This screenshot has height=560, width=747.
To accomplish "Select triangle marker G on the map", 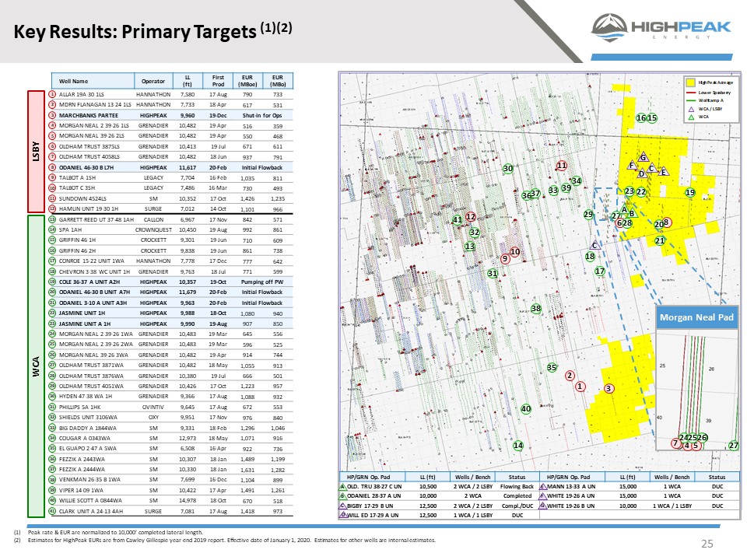I will (644, 156).
